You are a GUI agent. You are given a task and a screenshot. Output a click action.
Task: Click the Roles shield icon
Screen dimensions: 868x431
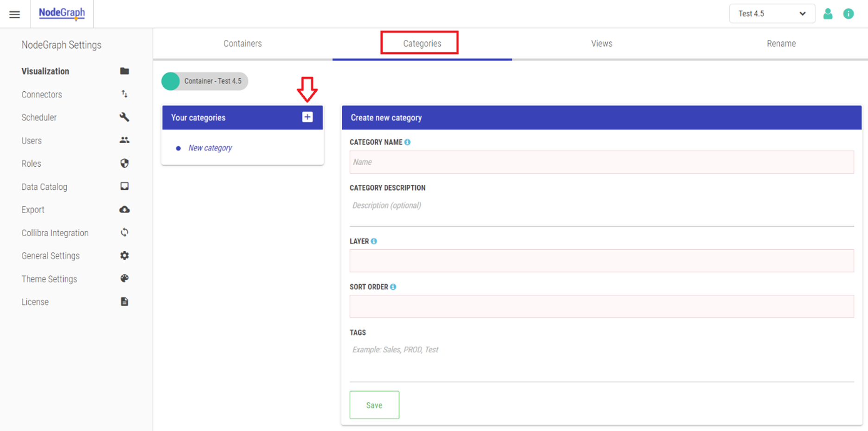click(124, 163)
